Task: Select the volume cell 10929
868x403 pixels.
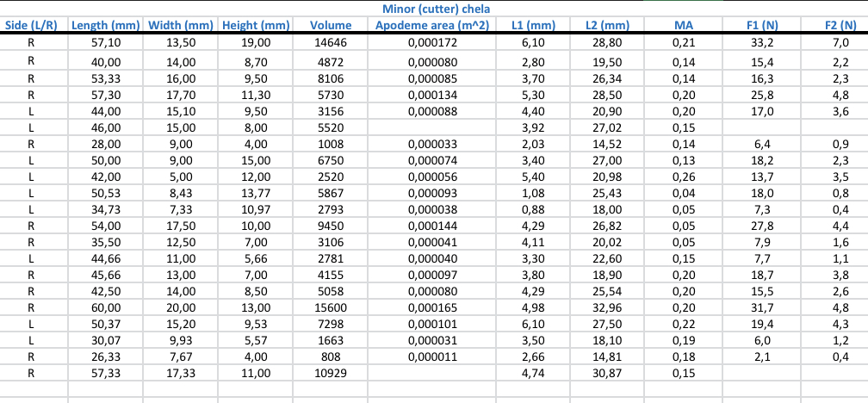Action: point(331,373)
